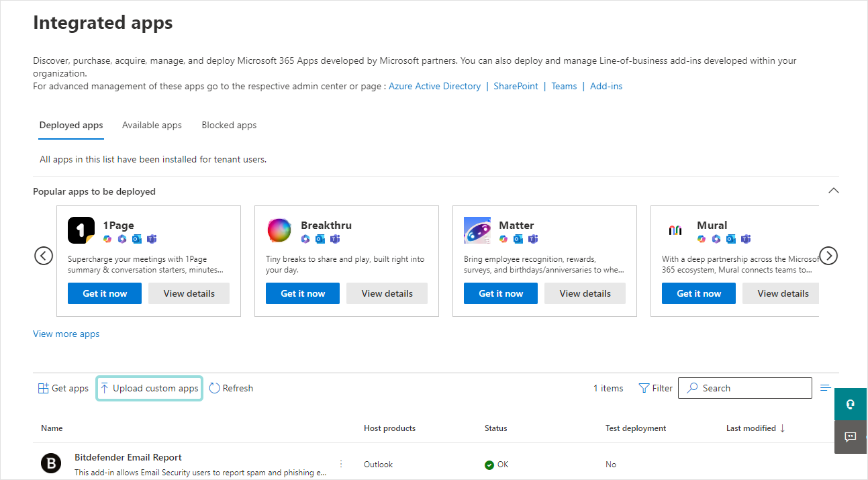
Task: Click the Teams host icon under 1Page
Action: click(152, 239)
